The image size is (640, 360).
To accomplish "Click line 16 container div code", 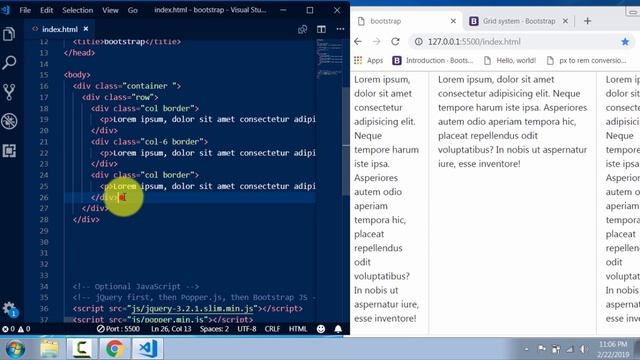I will pos(127,86).
